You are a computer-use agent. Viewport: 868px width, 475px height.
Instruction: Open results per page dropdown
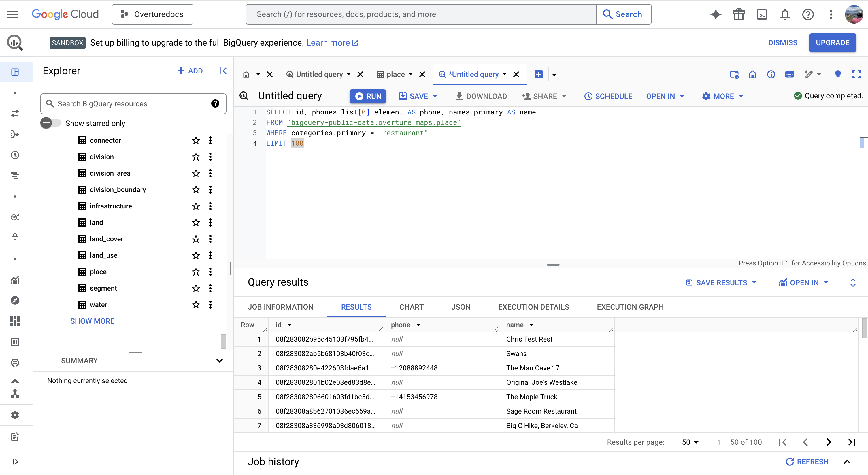point(690,442)
